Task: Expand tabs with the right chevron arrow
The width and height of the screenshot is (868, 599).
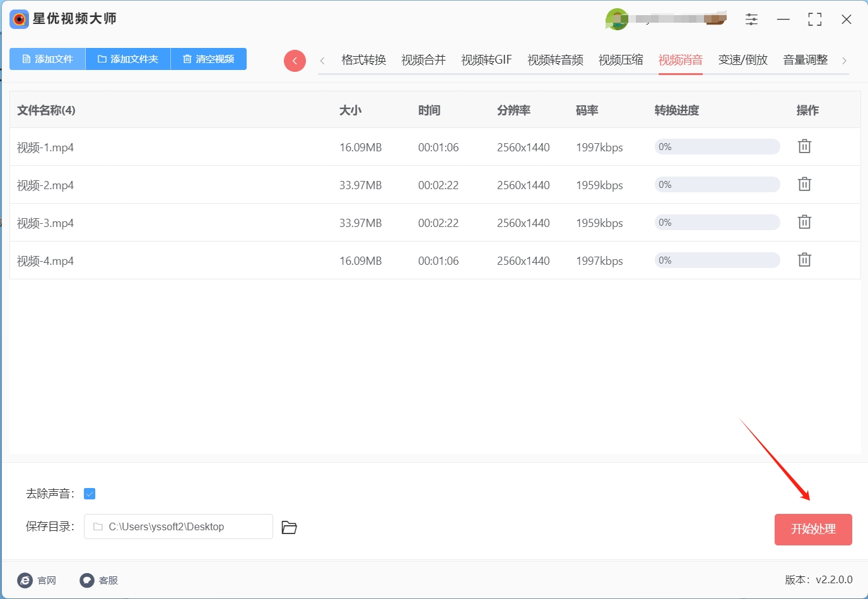Action: click(x=844, y=61)
